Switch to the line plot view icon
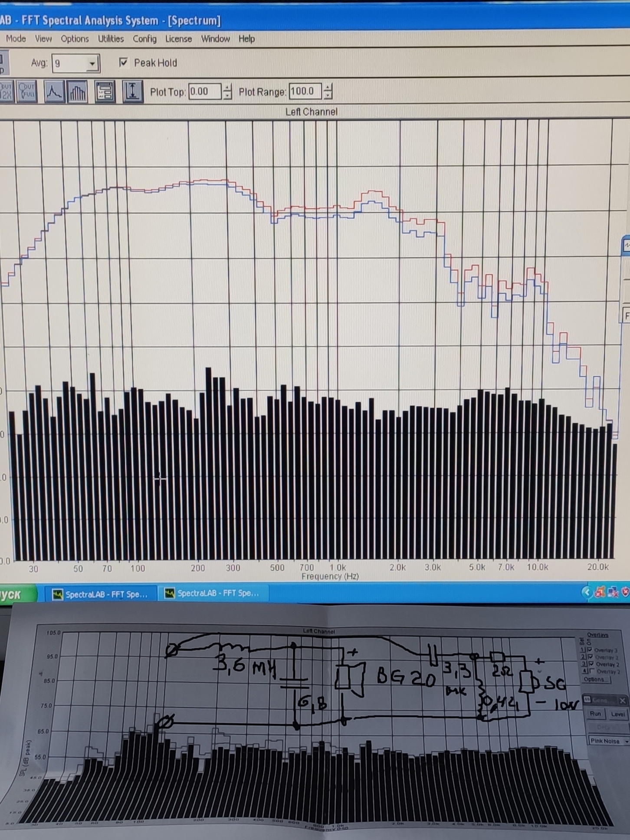The image size is (630, 840). pos(54,92)
